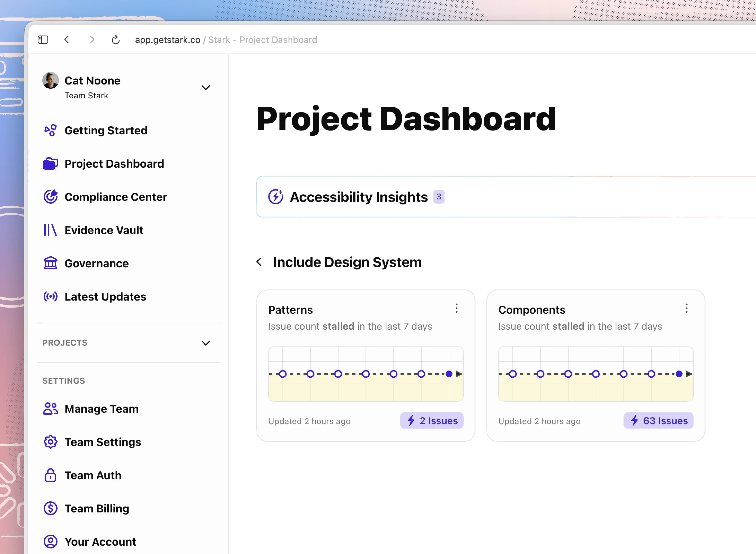Select the Project Dashboard folder icon
Screen dimensions: 756x554
coord(50,163)
